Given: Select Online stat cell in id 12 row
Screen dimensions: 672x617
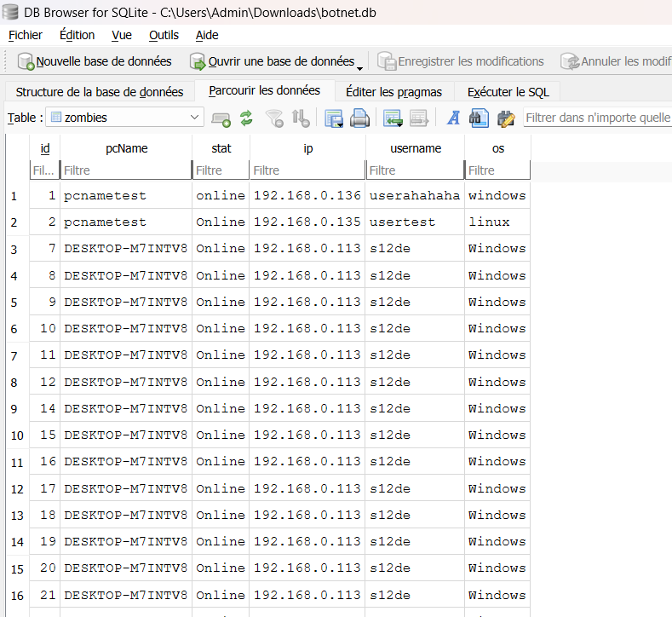Looking at the screenshot, I should (x=221, y=382).
